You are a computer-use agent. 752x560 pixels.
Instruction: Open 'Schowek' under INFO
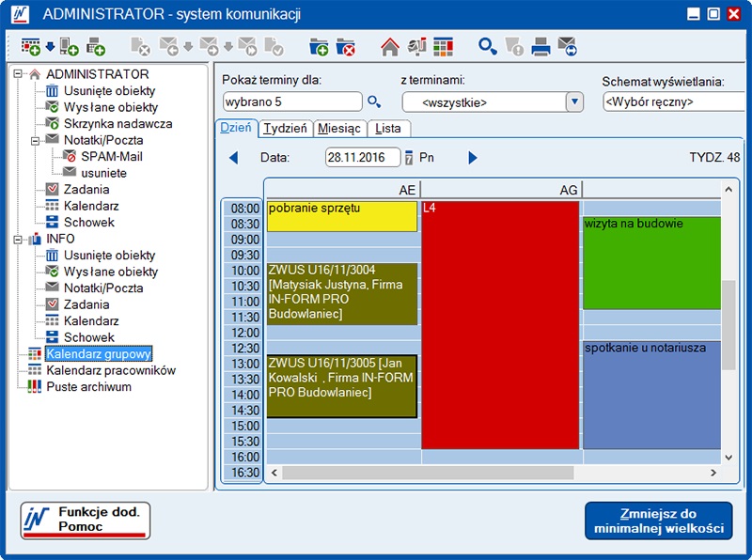click(x=89, y=337)
